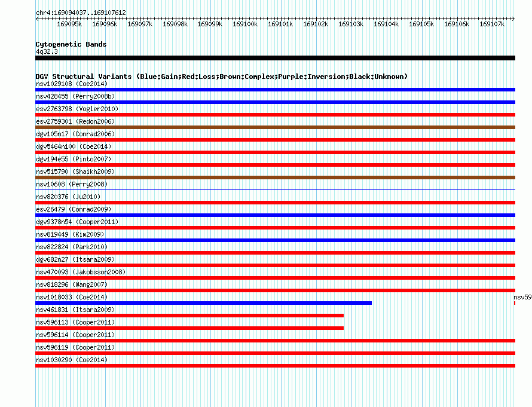The image size is (532, 407).
Task: Click the thin blue line under nsv10608
Action: 275,190
